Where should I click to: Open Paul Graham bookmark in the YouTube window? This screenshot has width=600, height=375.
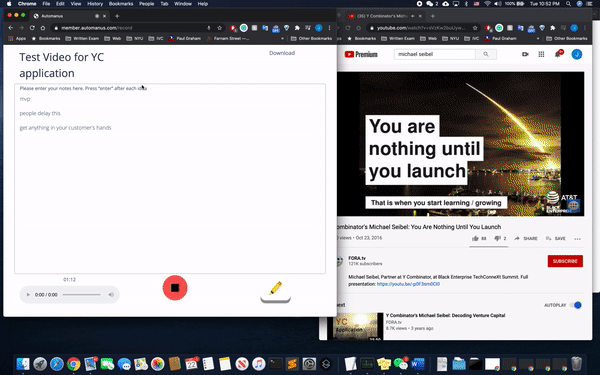coord(501,39)
